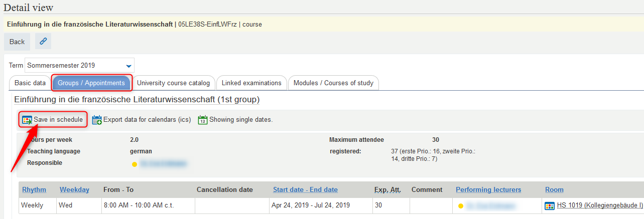The width and height of the screenshot is (644, 219).
Task: Click the Export data for calendars icon
Action: (97, 120)
